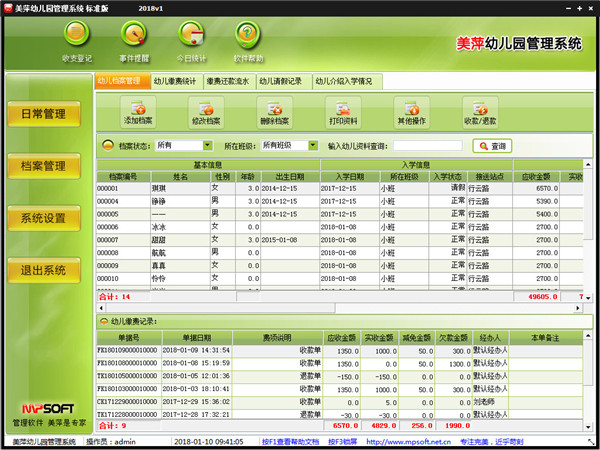This screenshot has width=600, height=450.
Task: Click the 查询 search button
Action: tap(492, 146)
